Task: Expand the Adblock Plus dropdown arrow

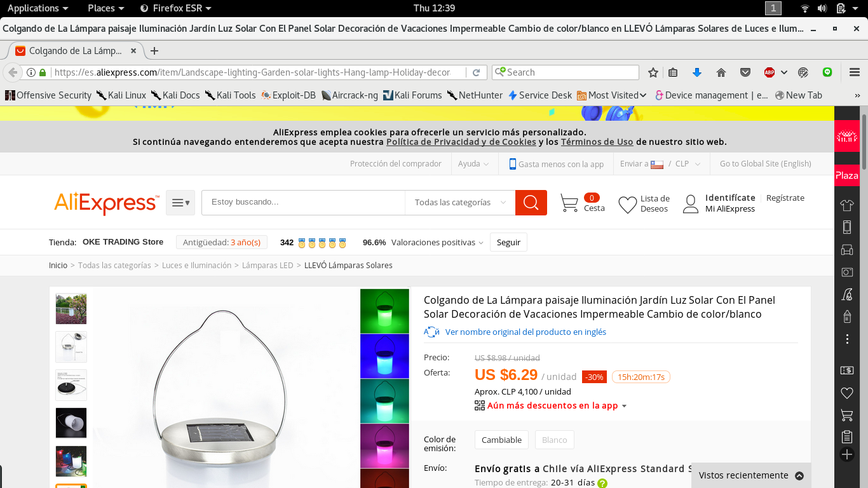Action: (x=784, y=72)
